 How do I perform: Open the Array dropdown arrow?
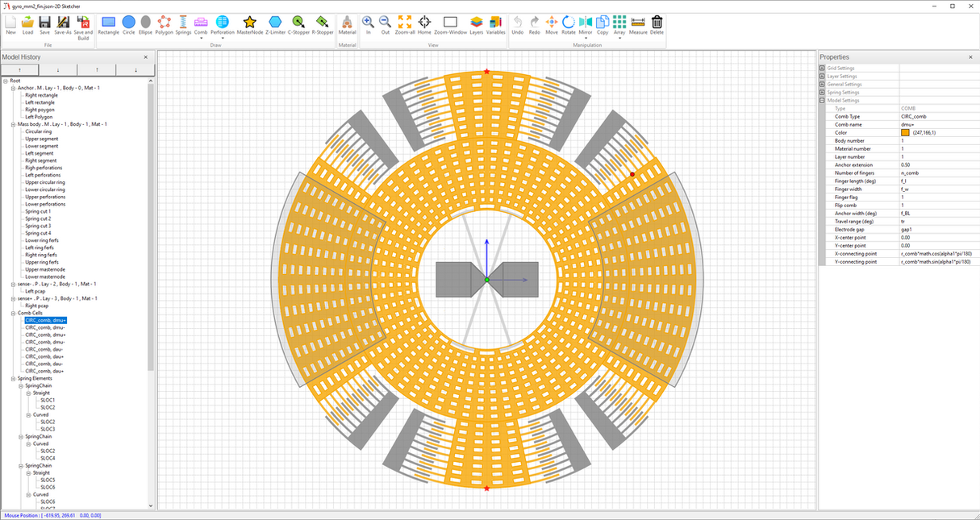[x=619, y=39]
